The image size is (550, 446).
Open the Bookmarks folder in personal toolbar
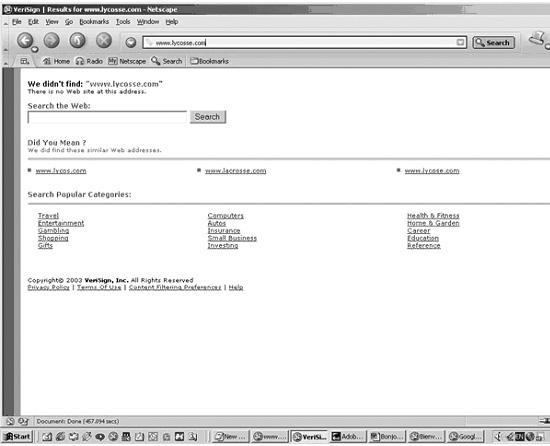coord(209,61)
